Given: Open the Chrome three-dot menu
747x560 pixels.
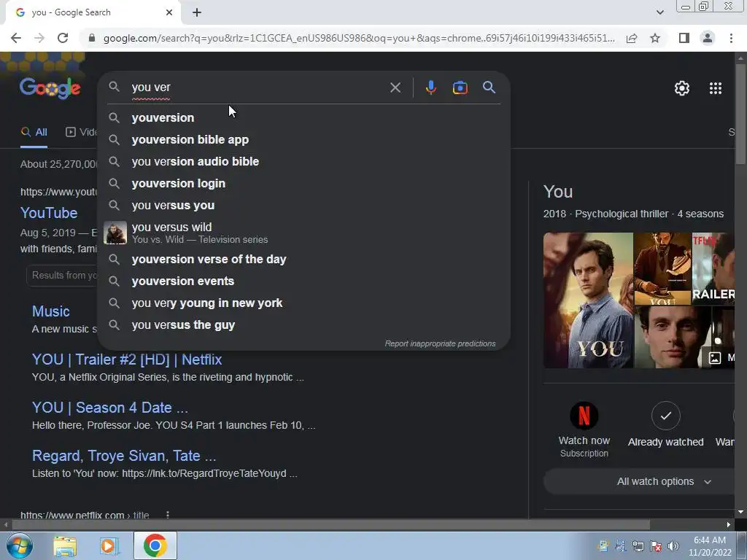Looking at the screenshot, I should point(731,38).
